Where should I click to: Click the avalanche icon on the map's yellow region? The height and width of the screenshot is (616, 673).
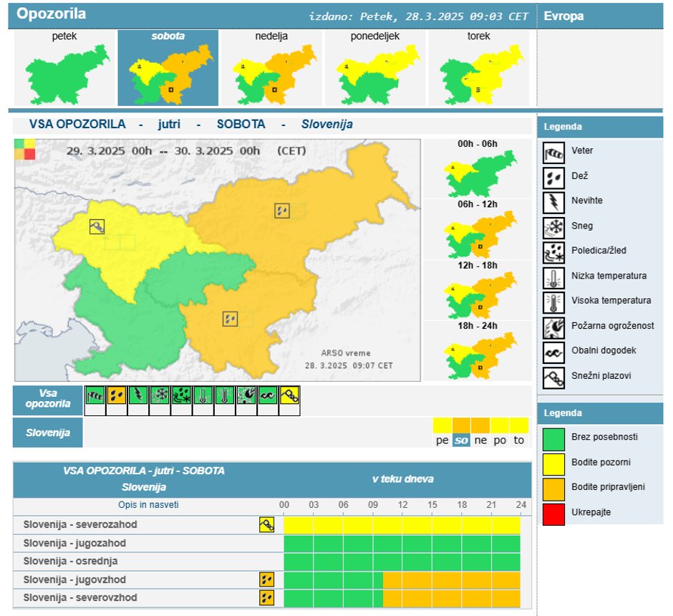97,226
